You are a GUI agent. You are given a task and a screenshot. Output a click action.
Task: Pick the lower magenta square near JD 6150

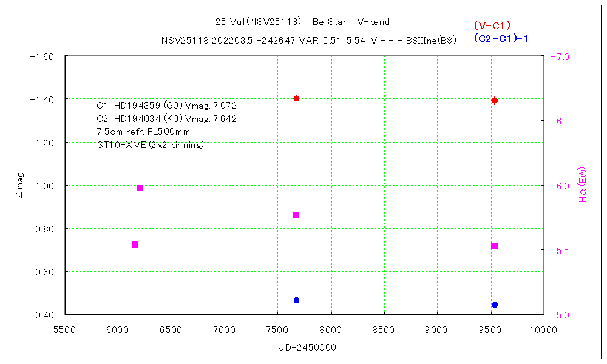tap(135, 244)
